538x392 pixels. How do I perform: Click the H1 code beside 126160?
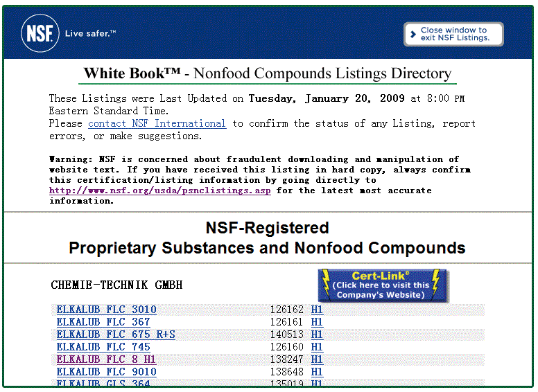(317, 347)
